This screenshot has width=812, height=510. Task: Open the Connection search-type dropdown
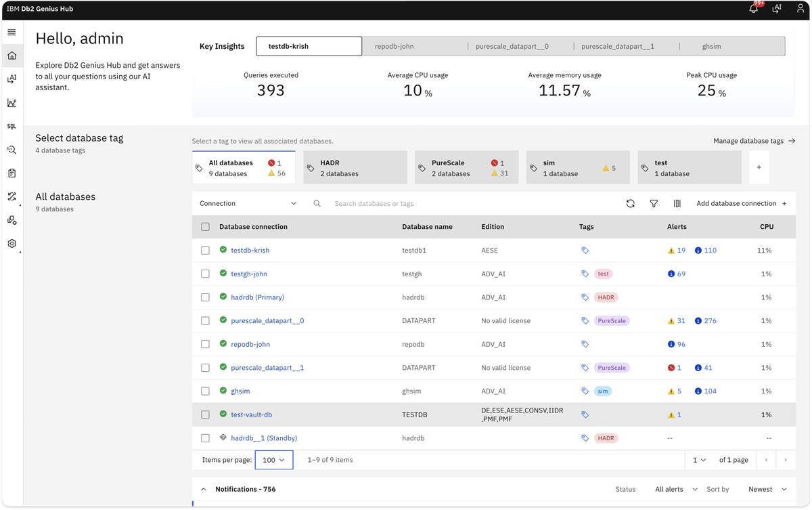point(248,203)
